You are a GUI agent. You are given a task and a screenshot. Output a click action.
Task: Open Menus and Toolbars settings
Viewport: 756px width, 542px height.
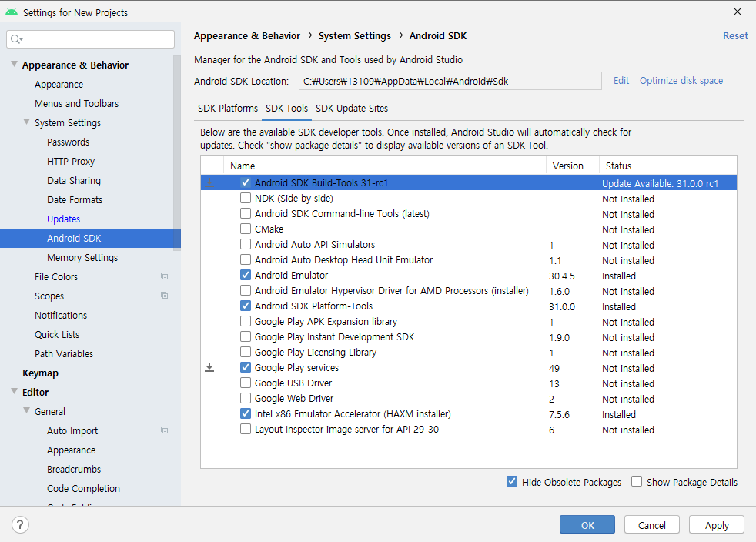[76, 104]
